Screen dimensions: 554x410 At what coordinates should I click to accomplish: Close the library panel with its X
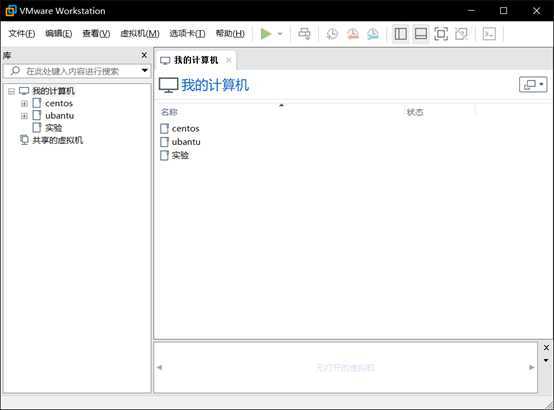coord(144,55)
